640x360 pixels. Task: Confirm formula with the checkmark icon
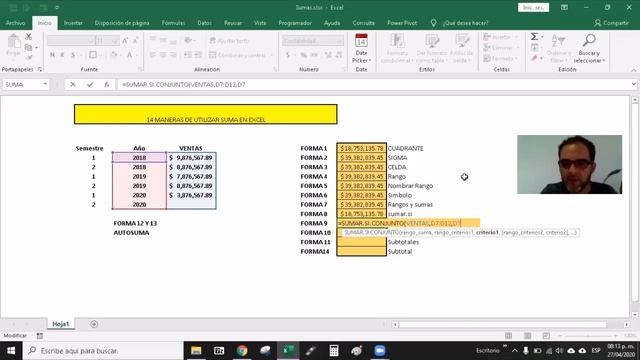pos(90,84)
